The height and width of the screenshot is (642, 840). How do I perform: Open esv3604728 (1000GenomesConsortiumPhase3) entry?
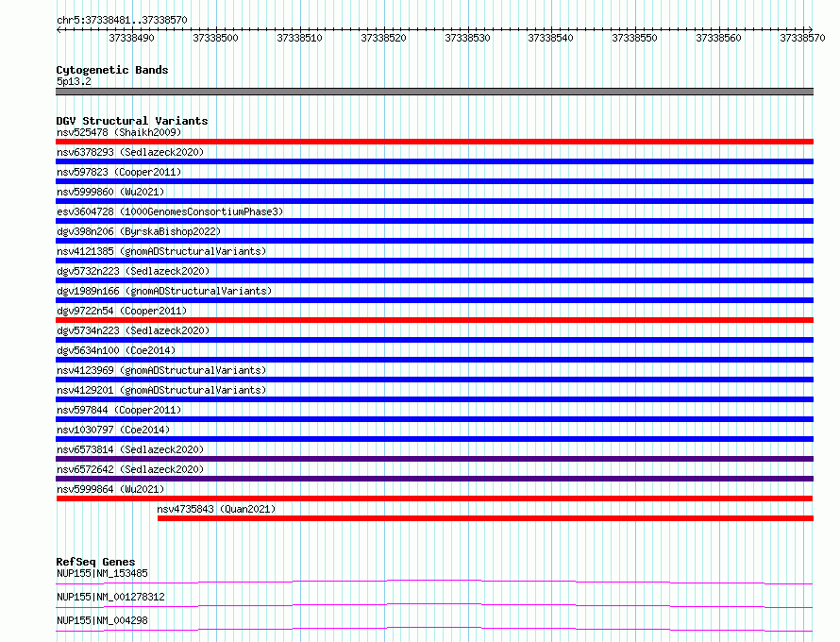pos(170,211)
